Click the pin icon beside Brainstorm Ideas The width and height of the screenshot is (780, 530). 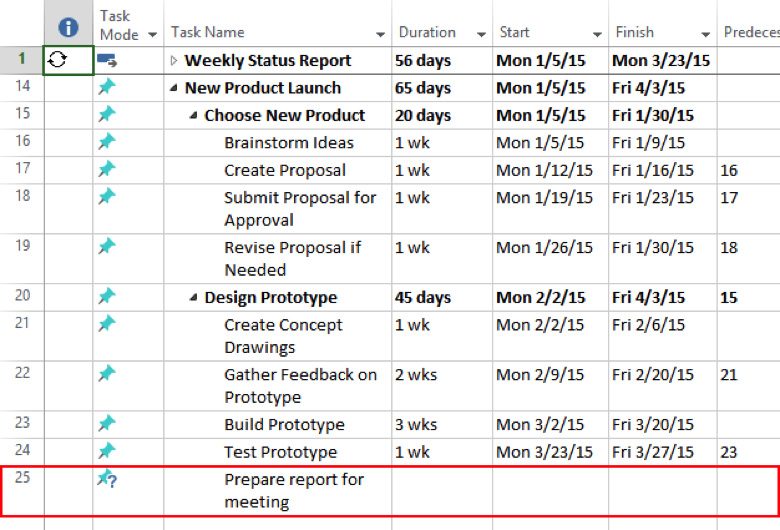[107, 142]
